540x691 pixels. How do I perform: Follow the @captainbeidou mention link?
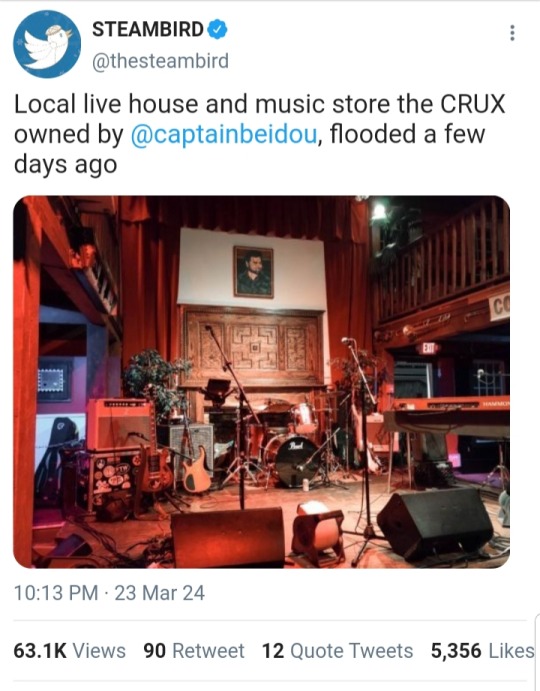tap(224, 134)
